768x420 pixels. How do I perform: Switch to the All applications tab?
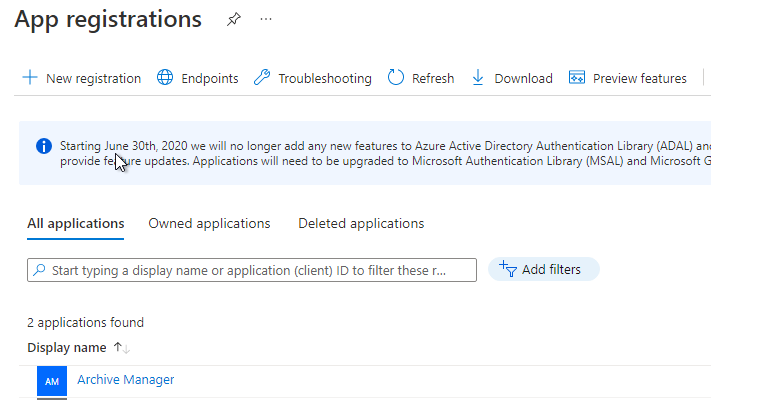tap(75, 223)
